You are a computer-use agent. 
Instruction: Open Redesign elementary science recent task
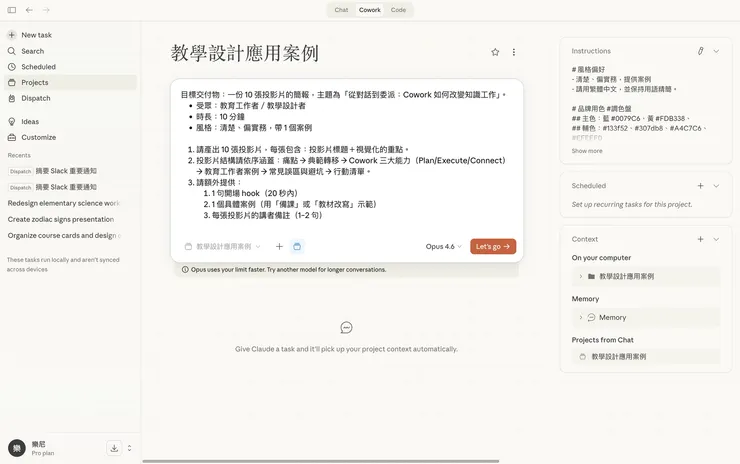(64, 203)
